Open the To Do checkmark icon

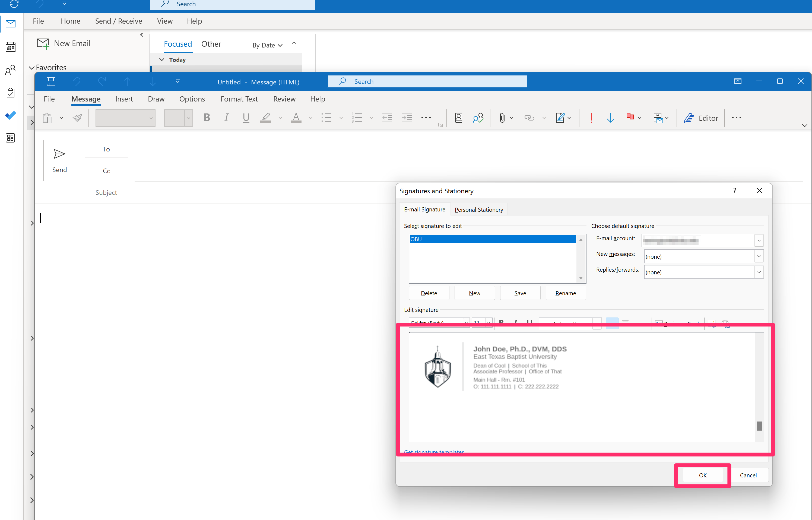pyautogui.click(x=11, y=116)
